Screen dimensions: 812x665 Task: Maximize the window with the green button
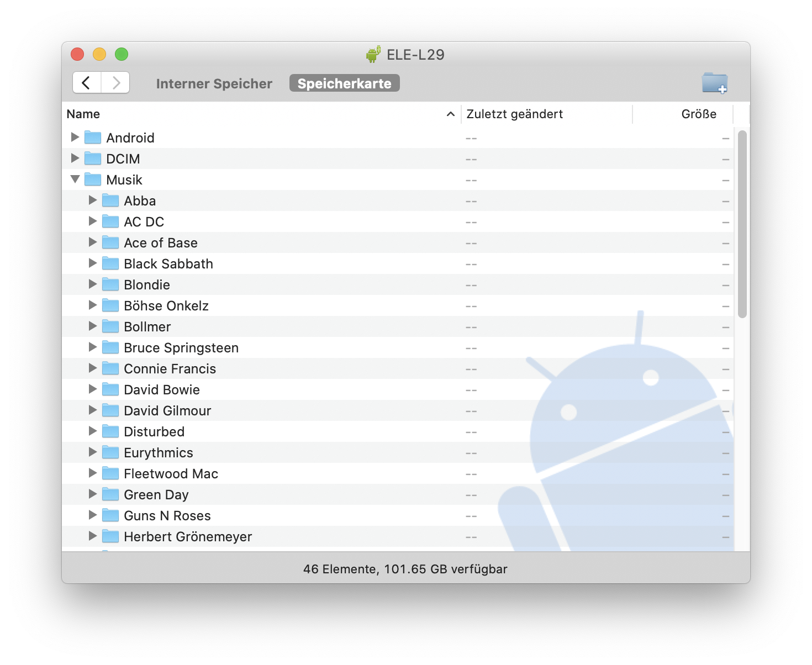click(x=122, y=54)
